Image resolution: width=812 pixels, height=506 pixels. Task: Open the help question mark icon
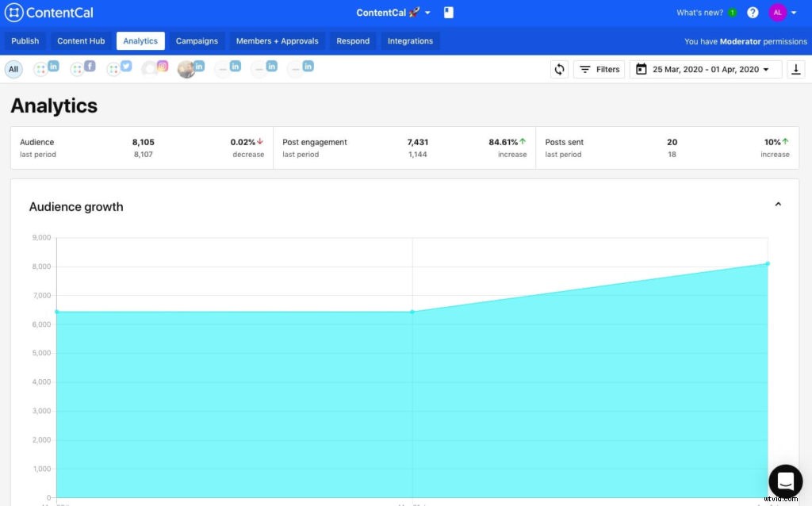752,12
